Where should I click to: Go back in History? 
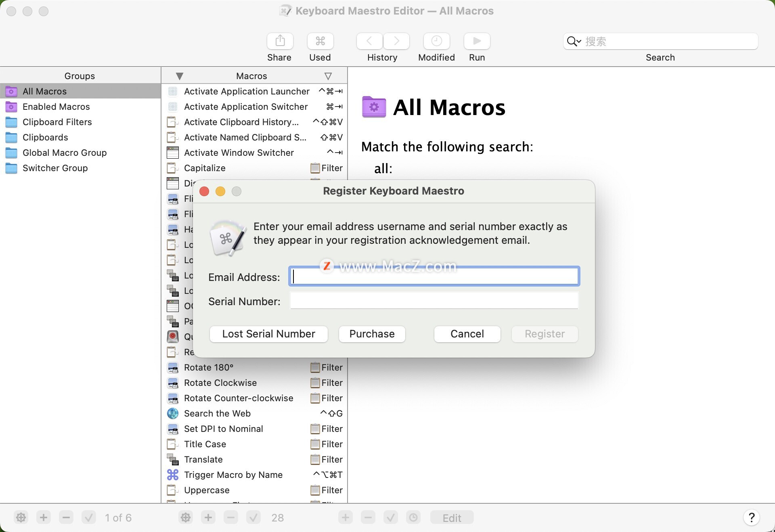click(369, 41)
